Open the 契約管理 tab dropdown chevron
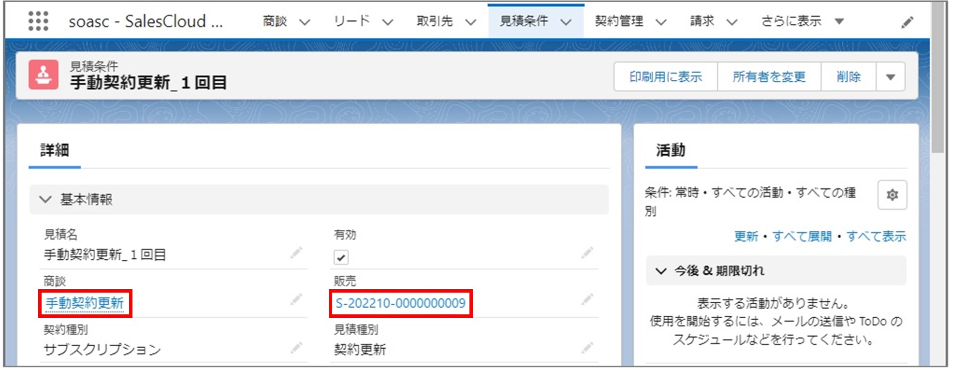The height and width of the screenshot is (370, 980). point(661,22)
